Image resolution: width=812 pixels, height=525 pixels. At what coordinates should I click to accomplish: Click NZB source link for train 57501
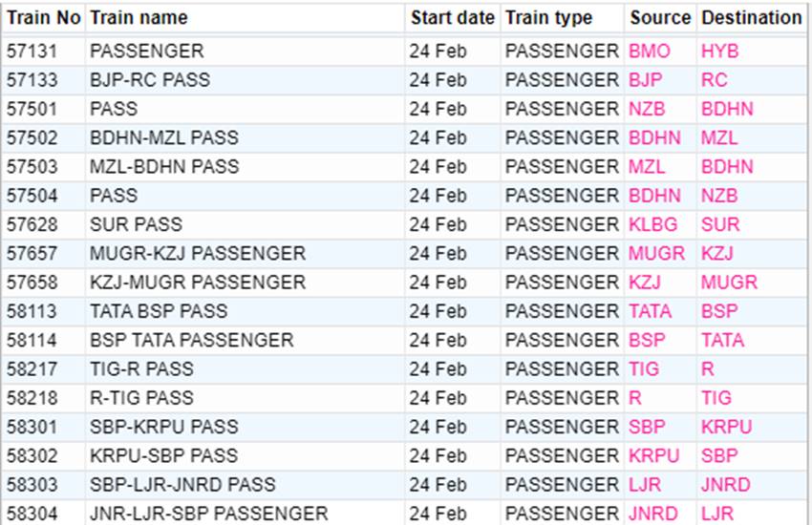(x=647, y=109)
